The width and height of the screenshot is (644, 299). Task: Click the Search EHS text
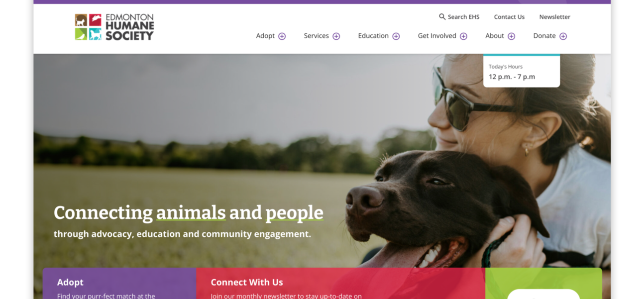pyautogui.click(x=463, y=17)
